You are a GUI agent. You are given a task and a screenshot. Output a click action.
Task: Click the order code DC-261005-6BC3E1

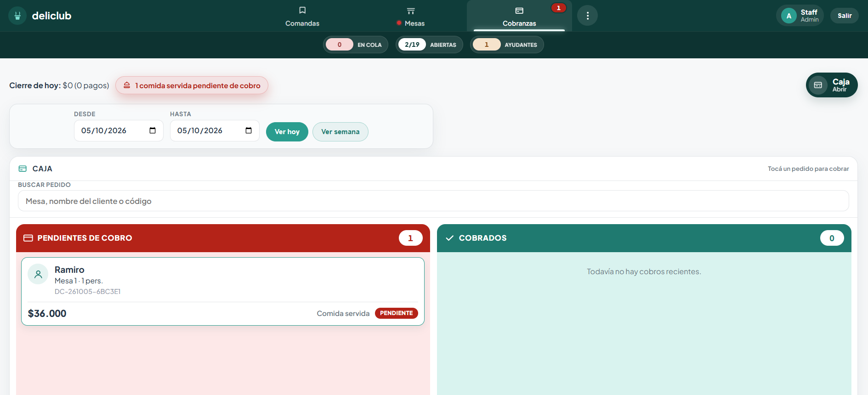[x=88, y=292]
